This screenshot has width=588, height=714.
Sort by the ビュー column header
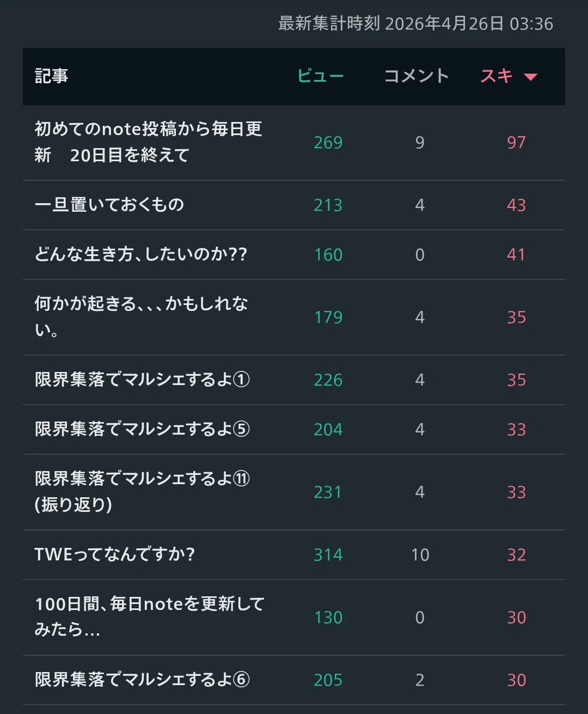pos(321,76)
